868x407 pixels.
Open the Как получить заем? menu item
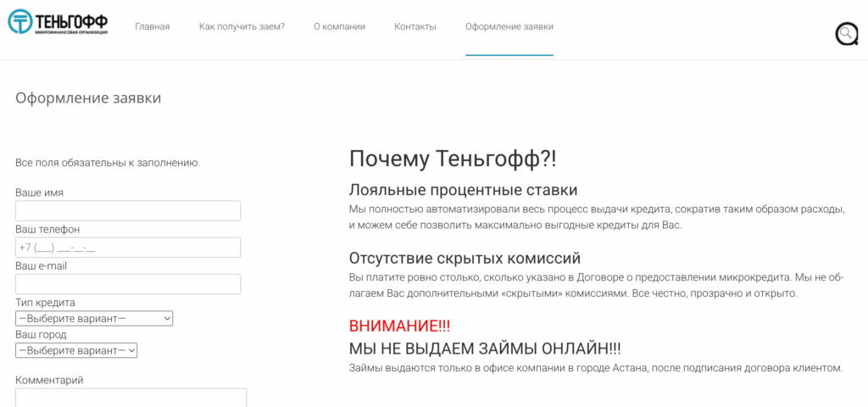[242, 26]
